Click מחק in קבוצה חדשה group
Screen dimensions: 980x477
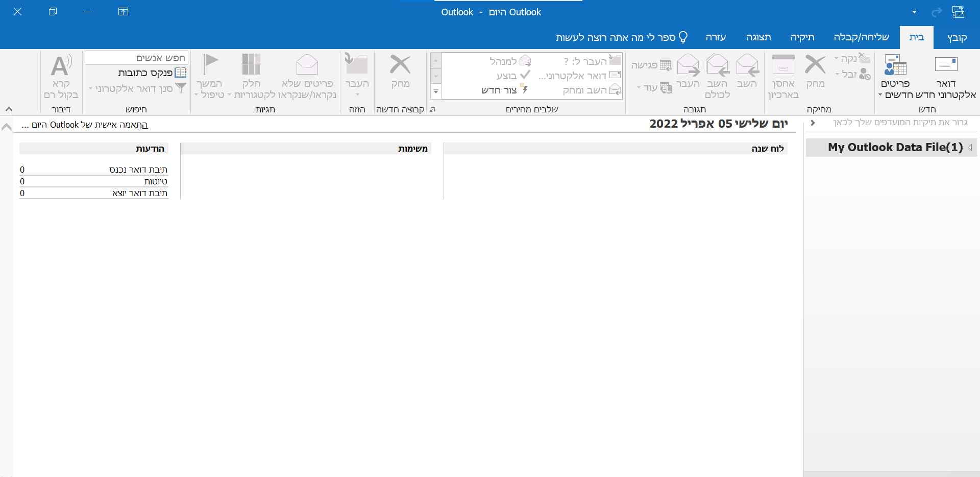click(x=400, y=71)
